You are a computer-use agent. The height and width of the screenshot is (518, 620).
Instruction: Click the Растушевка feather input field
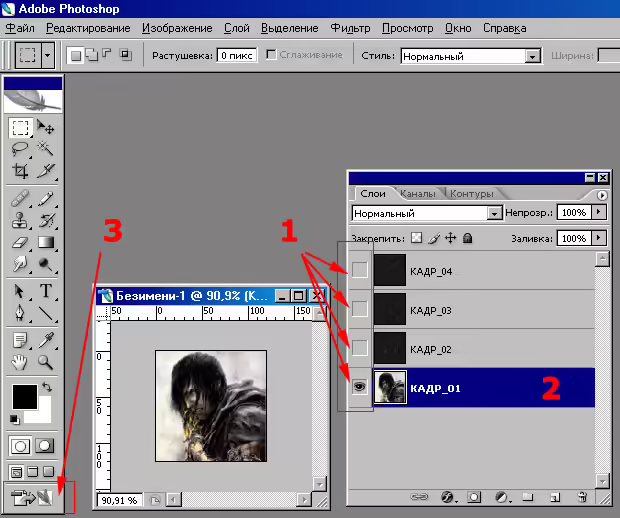(236, 55)
